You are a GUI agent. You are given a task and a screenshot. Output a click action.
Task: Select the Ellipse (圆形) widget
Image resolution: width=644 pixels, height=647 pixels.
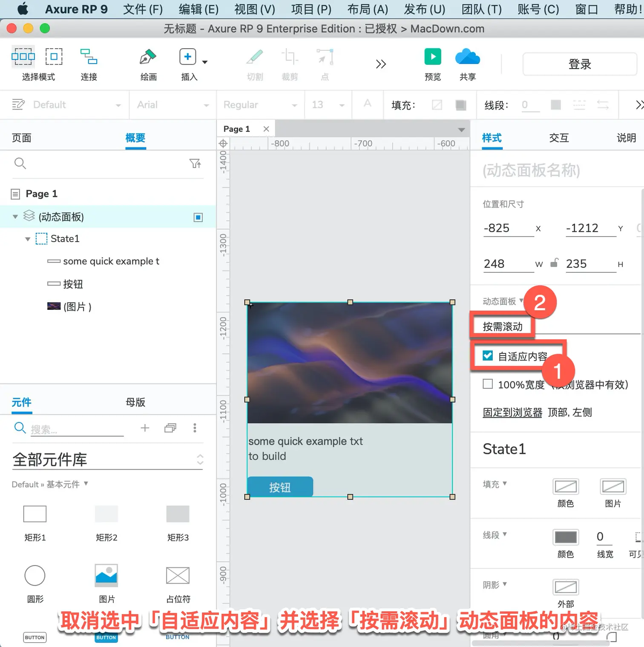35,576
